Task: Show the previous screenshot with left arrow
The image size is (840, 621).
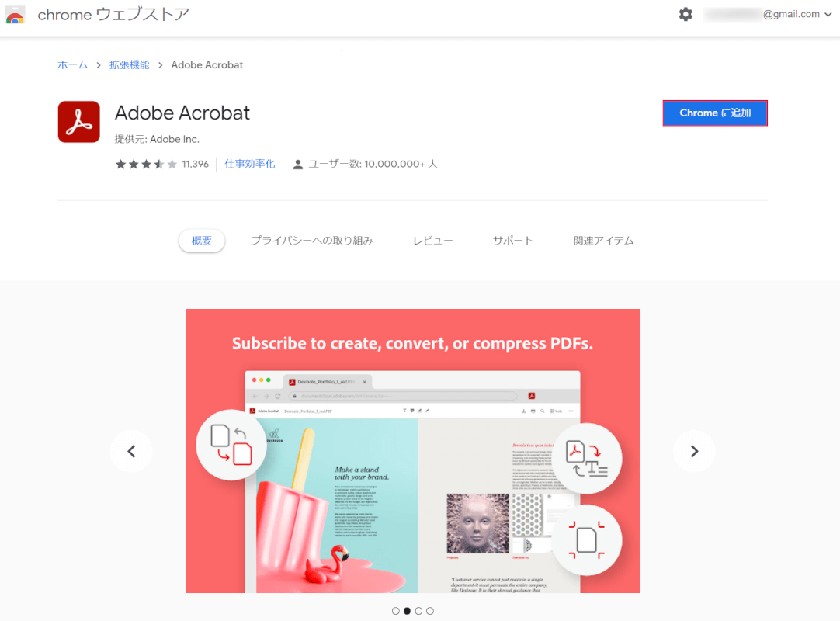Action: pos(131,451)
